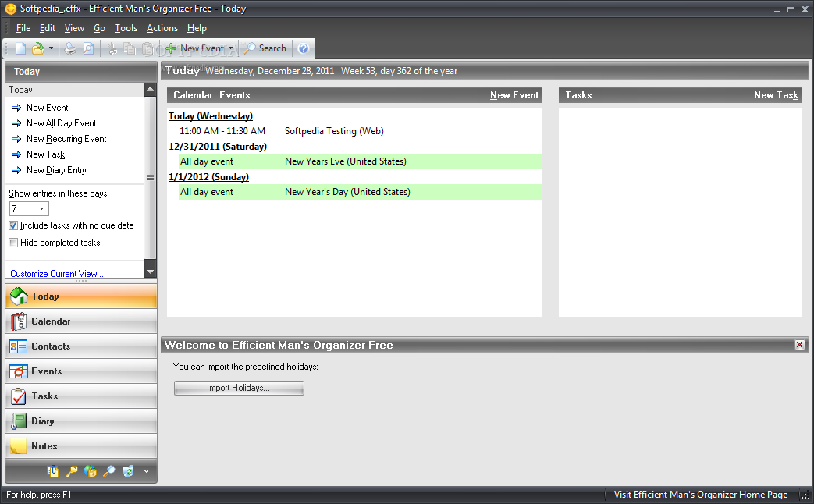Click the attachment paperclip icon in bottom bar

(53, 470)
